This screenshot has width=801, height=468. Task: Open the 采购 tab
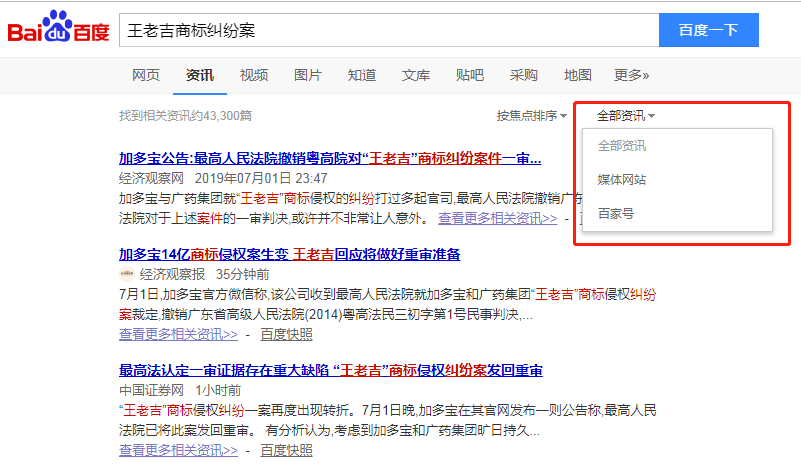point(524,75)
